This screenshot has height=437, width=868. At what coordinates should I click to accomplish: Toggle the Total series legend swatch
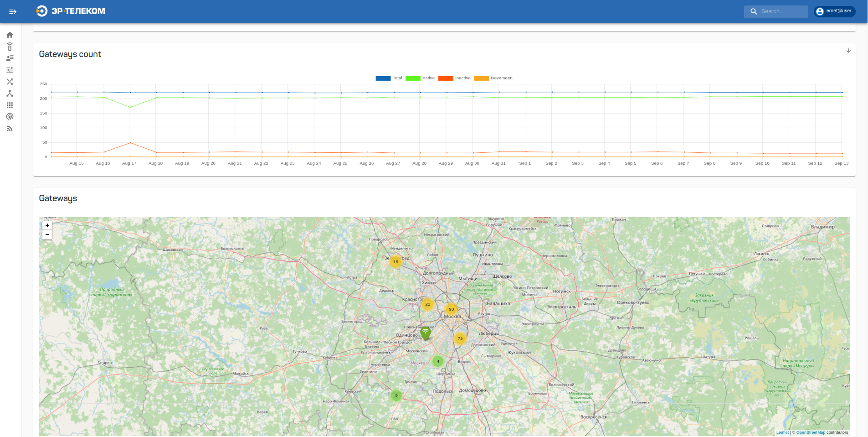tap(383, 78)
